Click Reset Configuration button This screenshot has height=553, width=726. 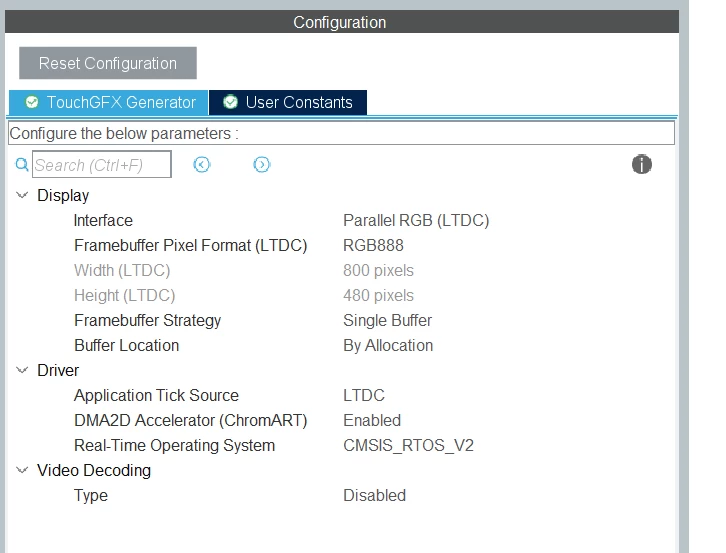tap(108, 63)
